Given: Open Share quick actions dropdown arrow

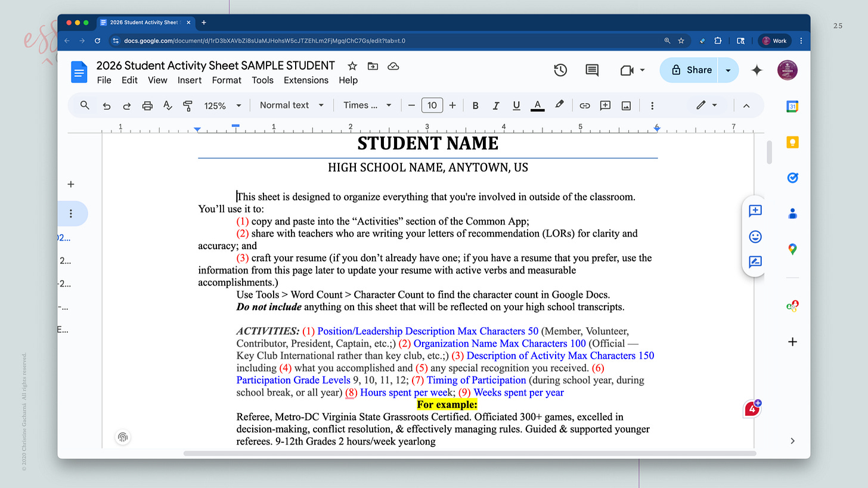Looking at the screenshot, I should coord(728,70).
